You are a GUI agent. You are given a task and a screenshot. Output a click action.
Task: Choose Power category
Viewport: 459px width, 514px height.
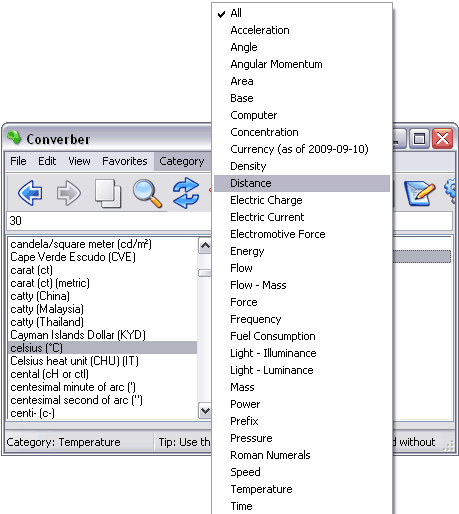(x=302, y=404)
